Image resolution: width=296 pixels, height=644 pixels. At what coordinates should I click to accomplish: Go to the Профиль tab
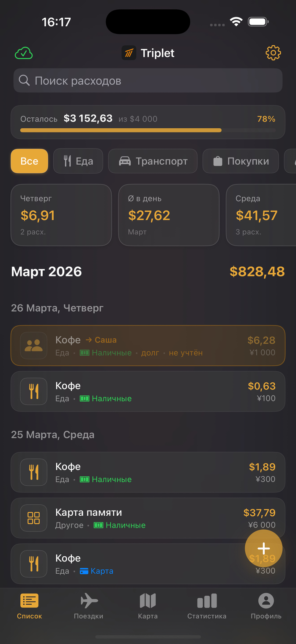(x=266, y=605)
